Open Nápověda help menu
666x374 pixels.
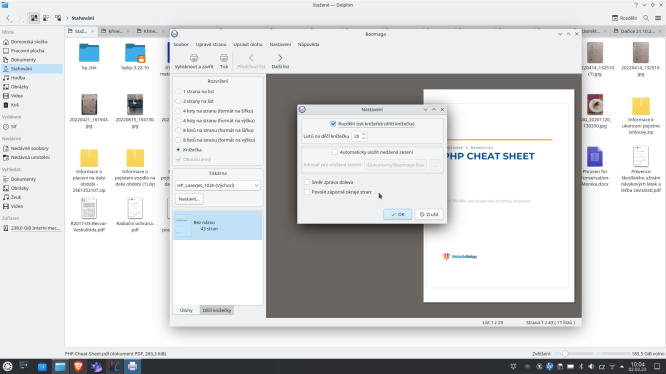coord(308,44)
